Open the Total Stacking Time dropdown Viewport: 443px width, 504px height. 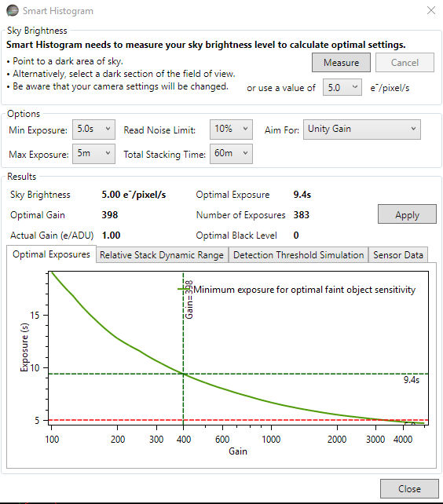coord(231,154)
